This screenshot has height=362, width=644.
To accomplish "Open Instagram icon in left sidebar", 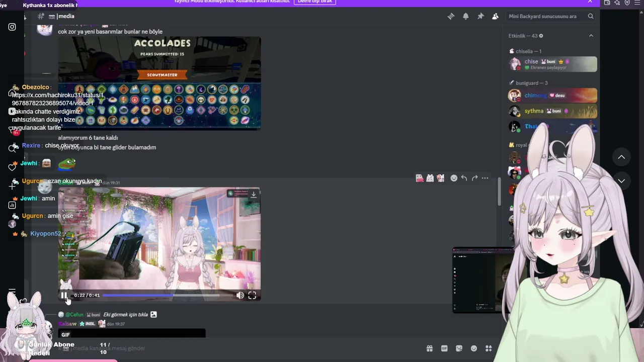I will pos(12,27).
